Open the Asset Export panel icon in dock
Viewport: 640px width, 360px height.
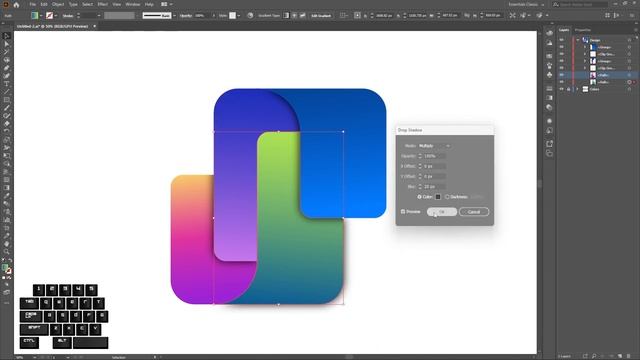(x=549, y=144)
